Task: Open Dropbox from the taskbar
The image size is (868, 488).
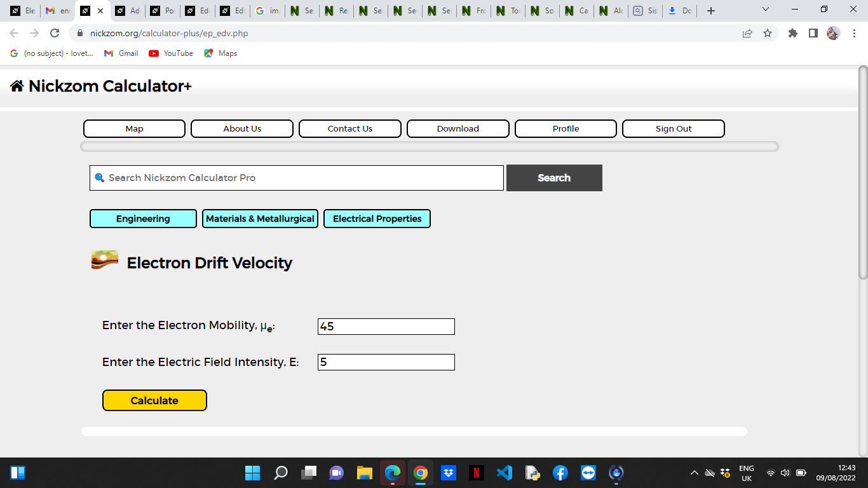Action: [x=449, y=473]
